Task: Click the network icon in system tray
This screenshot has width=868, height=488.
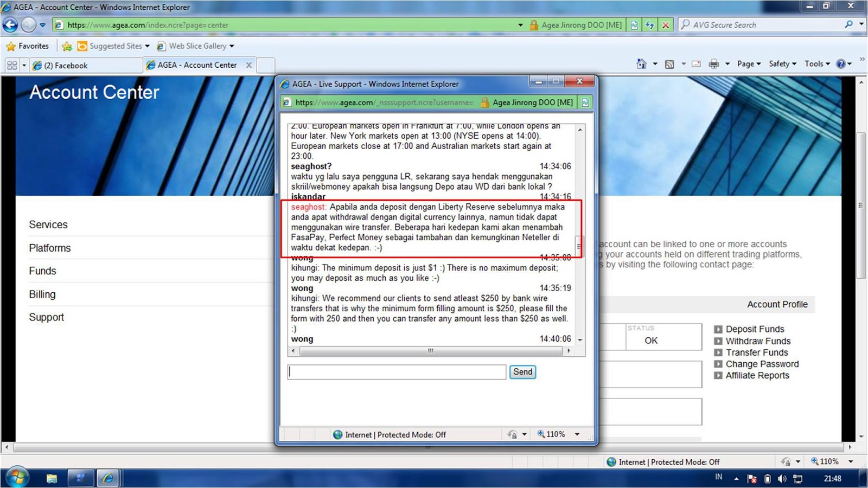Action: [x=797, y=479]
